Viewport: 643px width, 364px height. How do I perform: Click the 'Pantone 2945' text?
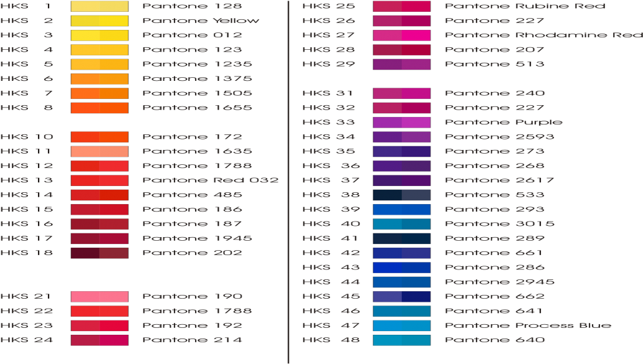click(x=500, y=282)
